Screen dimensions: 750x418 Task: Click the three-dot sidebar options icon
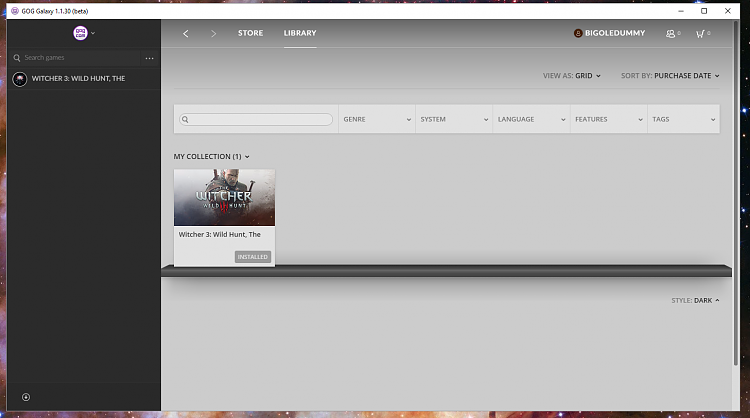[x=149, y=58]
